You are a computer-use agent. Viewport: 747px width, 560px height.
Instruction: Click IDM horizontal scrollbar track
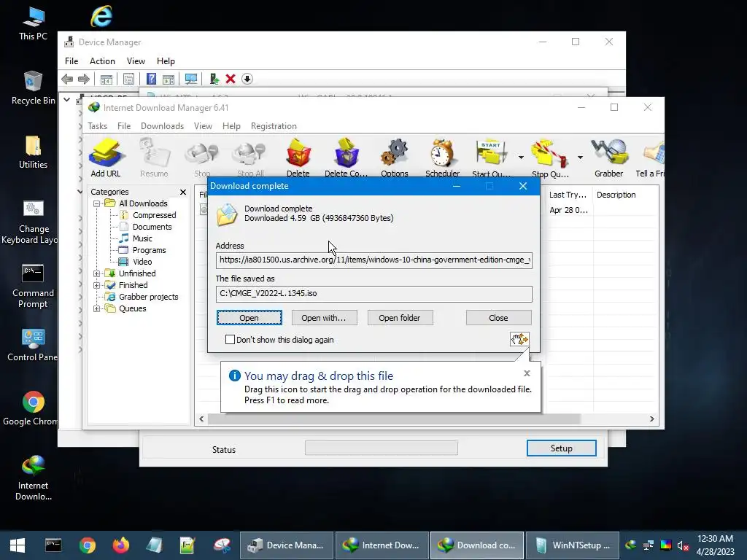426,419
